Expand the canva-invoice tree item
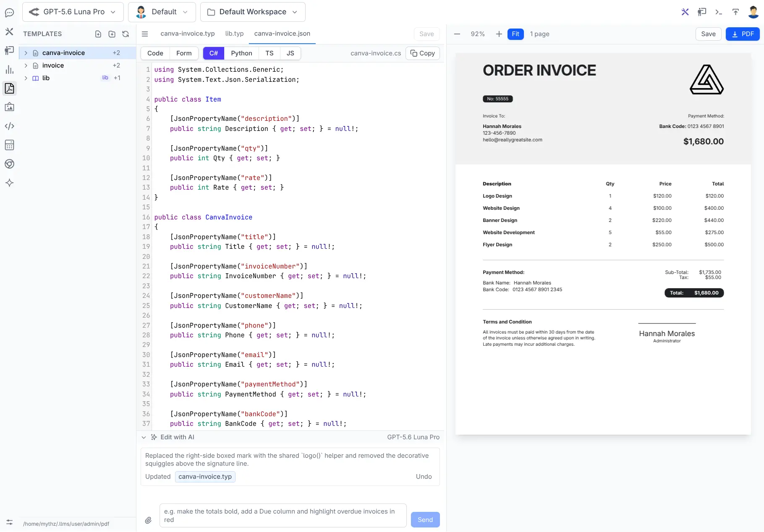This screenshot has height=532, width=764. (x=26, y=53)
